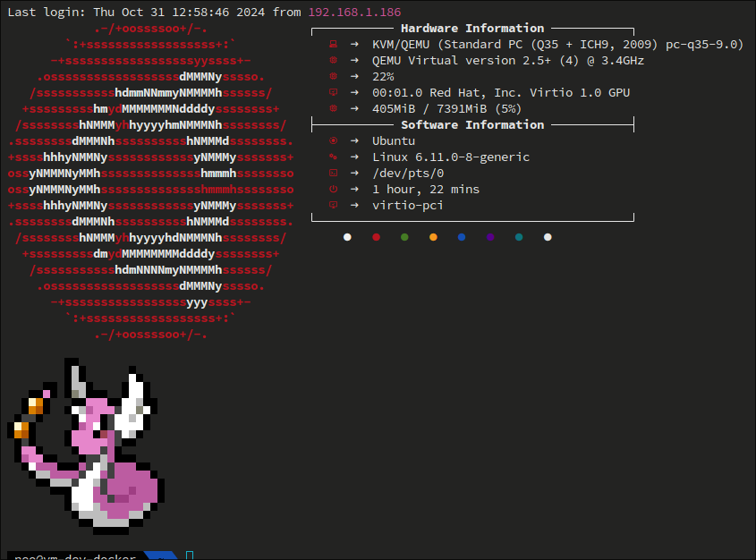Click the 22% CPU usage value
The height and width of the screenshot is (560, 756).
383,77
